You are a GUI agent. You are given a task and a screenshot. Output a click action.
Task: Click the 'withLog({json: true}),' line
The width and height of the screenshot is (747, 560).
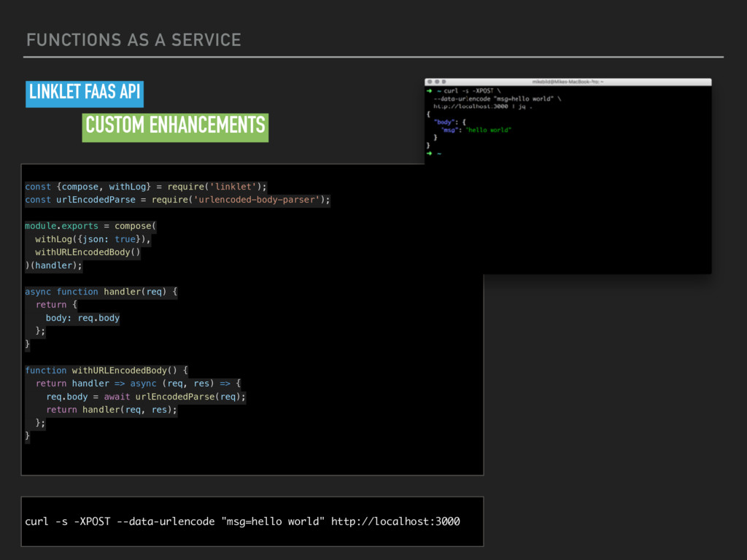(x=93, y=239)
